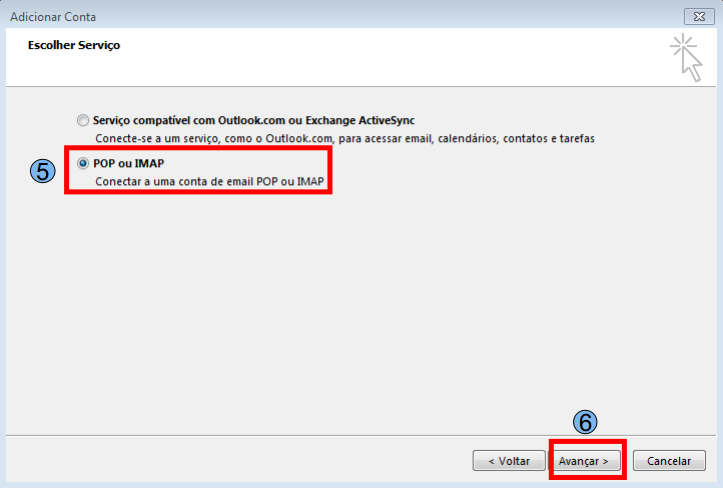Viewport: 723px width, 488px height.
Task: Go back with the Voltar button
Action: [x=509, y=461]
